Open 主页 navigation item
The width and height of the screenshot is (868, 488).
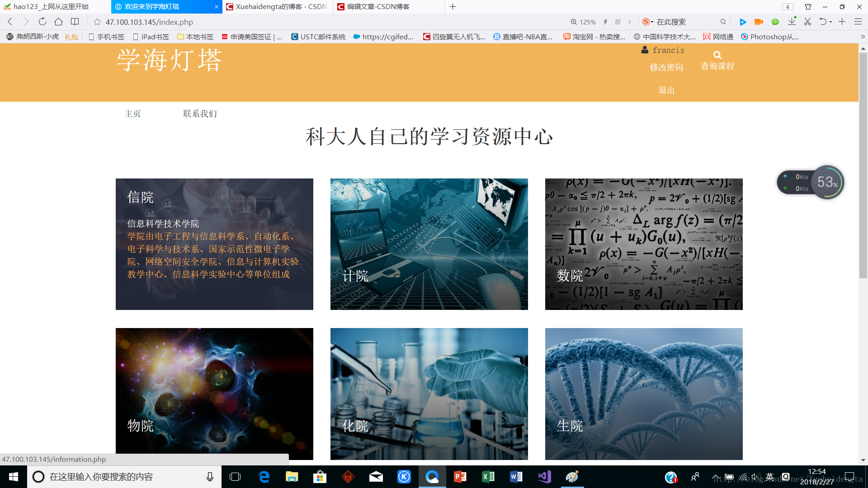point(132,113)
